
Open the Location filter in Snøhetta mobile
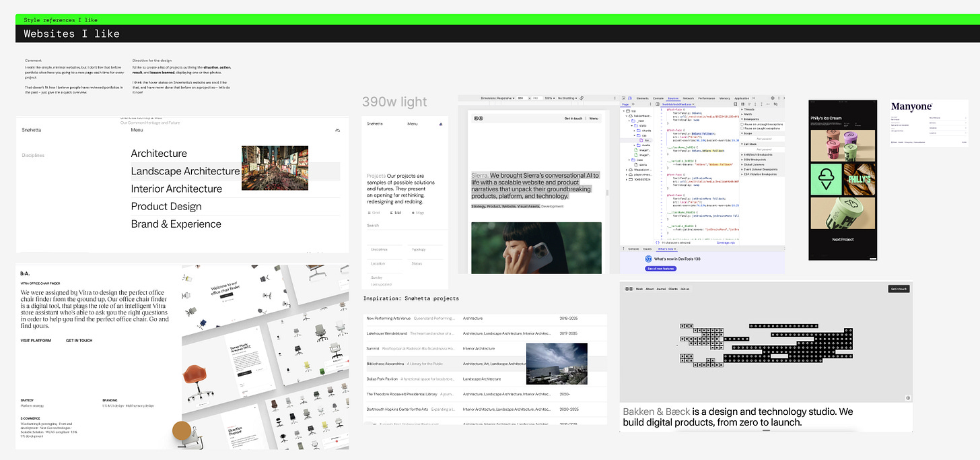pyautogui.click(x=385, y=263)
